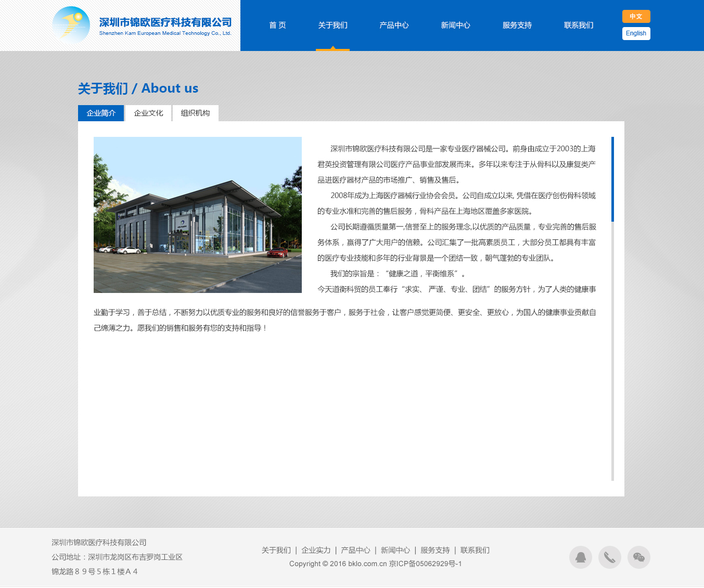
Task: Select the 中文 language button
Action: click(x=636, y=16)
